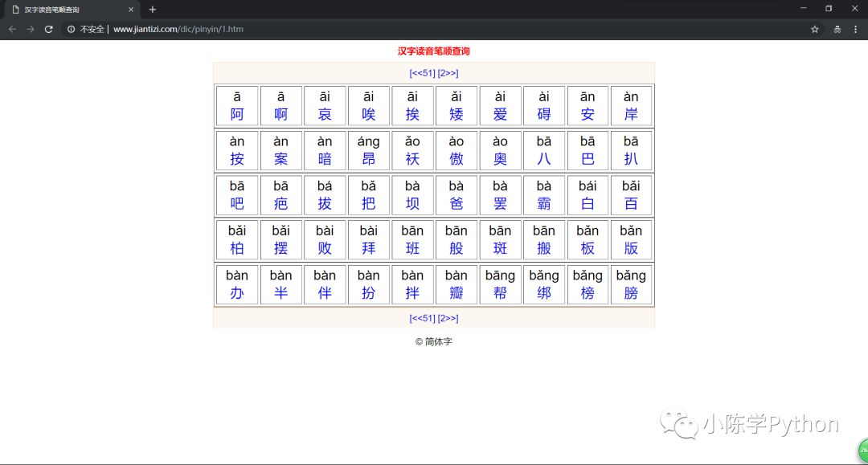This screenshot has width=868, height=465.
Task: Open character 阿 link
Action: [237, 115]
